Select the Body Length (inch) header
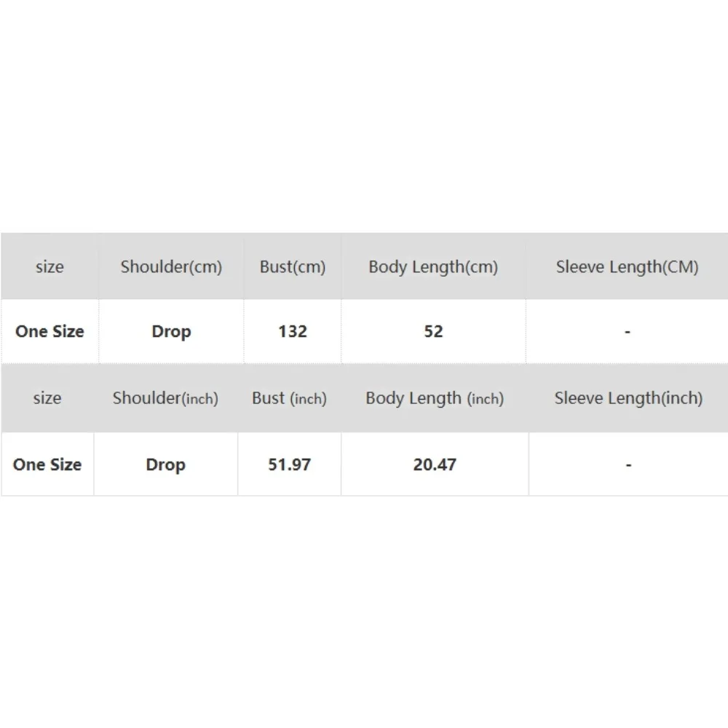 (x=435, y=398)
